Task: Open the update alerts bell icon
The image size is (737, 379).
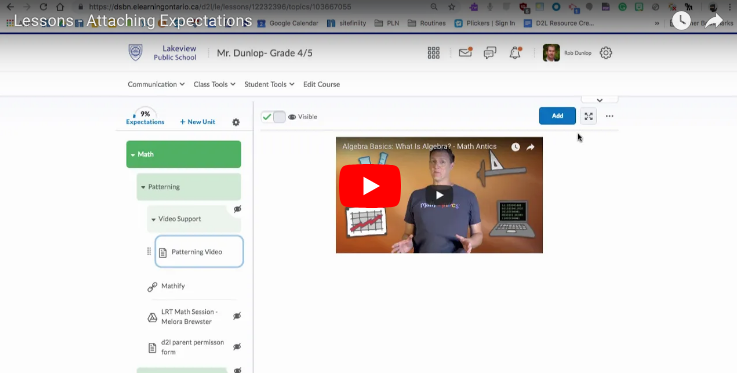Action: (x=515, y=53)
